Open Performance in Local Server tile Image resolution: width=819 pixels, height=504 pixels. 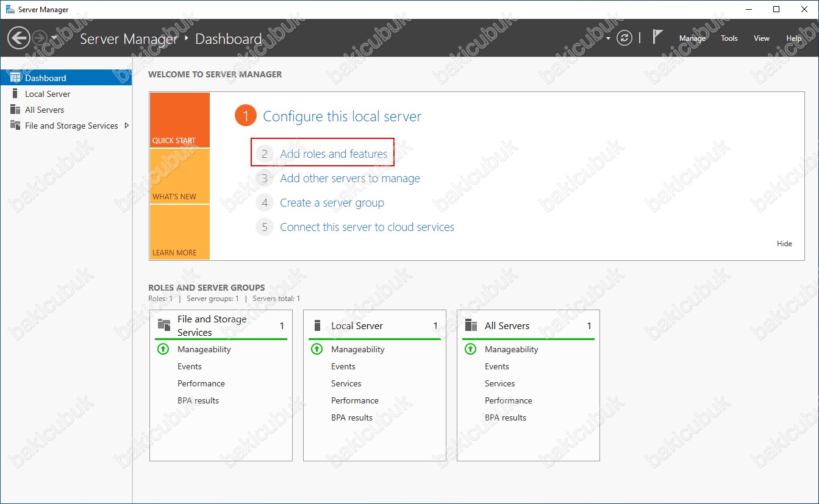(355, 400)
